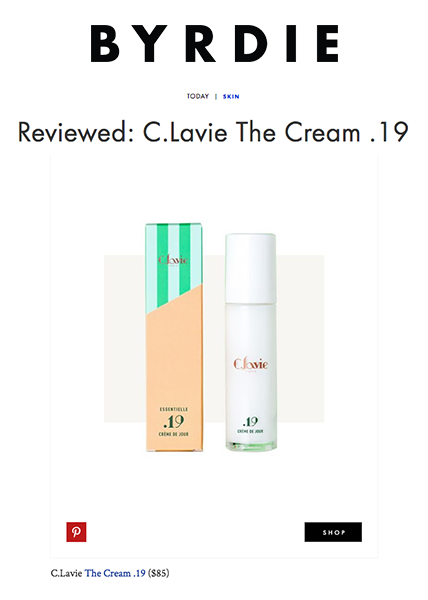428x600 pixels.
Task: Open 'The Cream .19' product link
Action: coord(115,573)
